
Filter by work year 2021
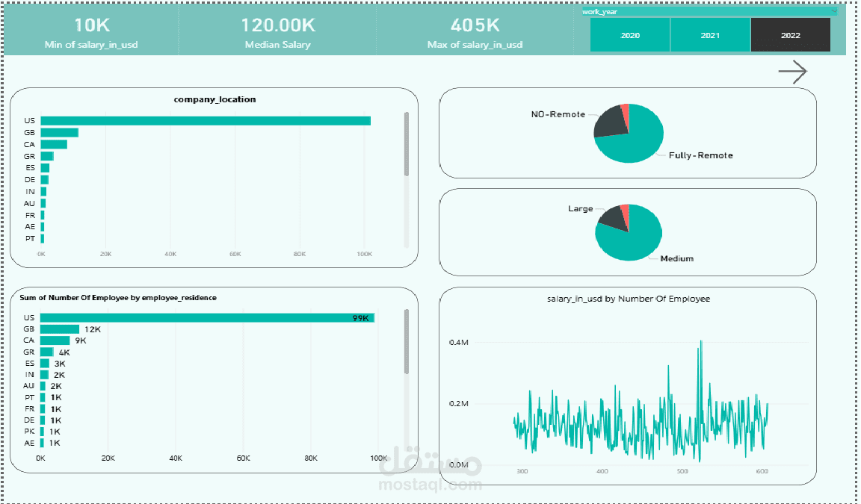tap(710, 35)
